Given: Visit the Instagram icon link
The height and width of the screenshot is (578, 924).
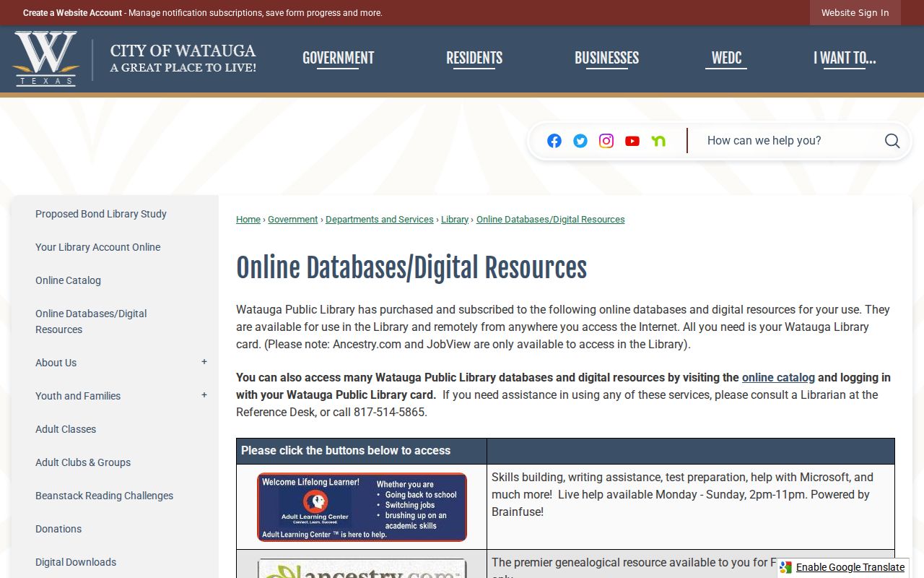Looking at the screenshot, I should 606,141.
